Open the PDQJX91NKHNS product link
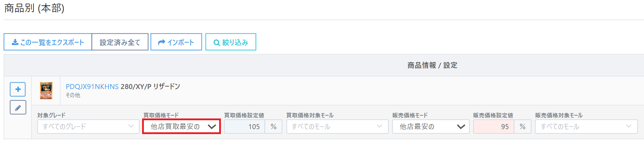The height and width of the screenshot is (144, 644). [x=92, y=87]
